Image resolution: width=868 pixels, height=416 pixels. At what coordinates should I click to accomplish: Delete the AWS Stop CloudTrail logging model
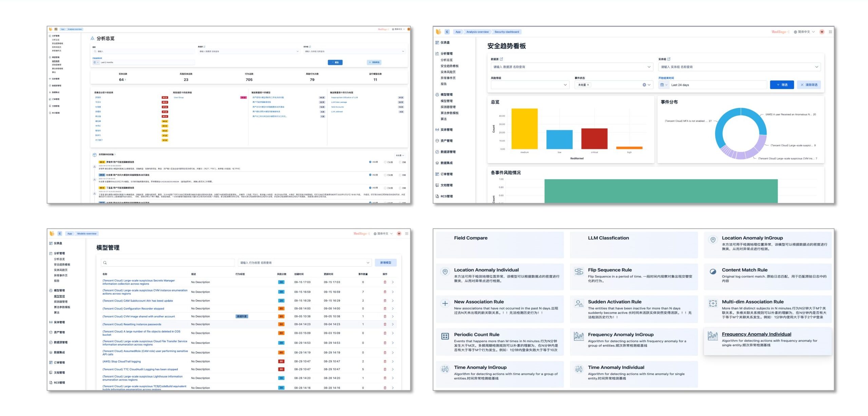point(385,361)
